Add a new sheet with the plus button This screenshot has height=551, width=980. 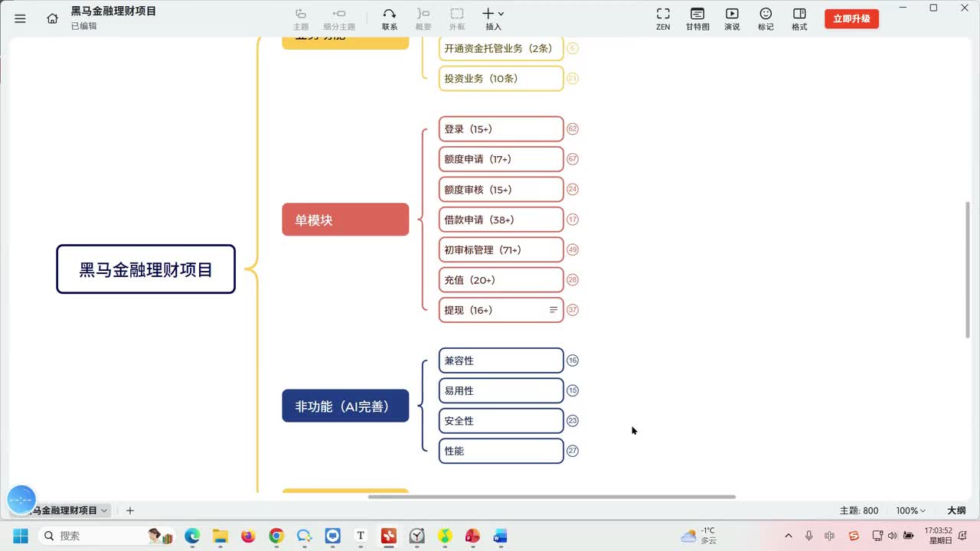pos(130,510)
